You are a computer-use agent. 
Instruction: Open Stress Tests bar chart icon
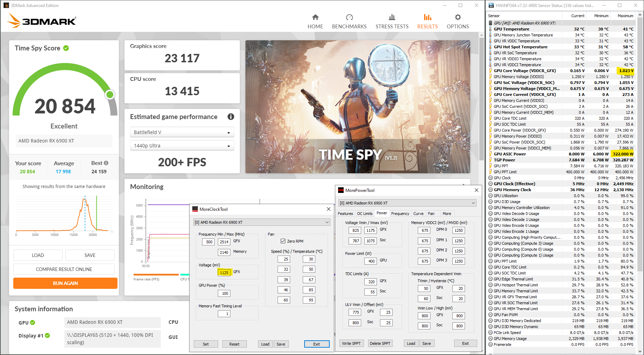tap(392, 17)
